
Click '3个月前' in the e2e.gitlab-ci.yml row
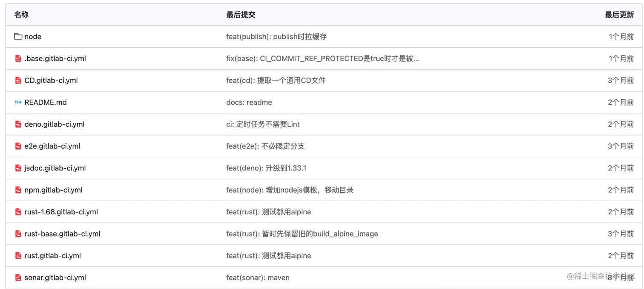point(621,146)
